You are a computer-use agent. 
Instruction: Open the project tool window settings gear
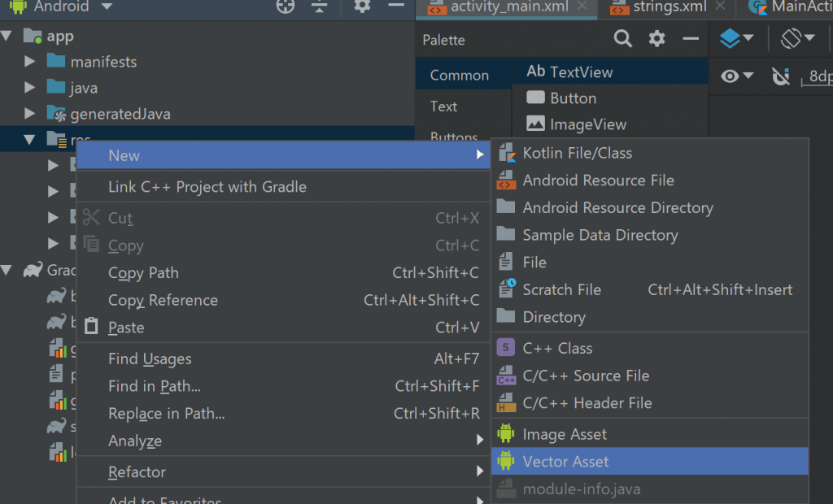(360, 7)
